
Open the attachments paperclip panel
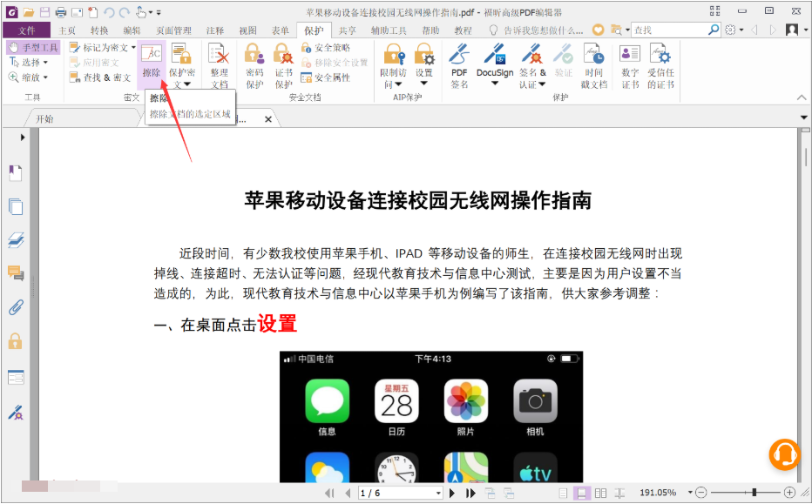click(16, 307)
